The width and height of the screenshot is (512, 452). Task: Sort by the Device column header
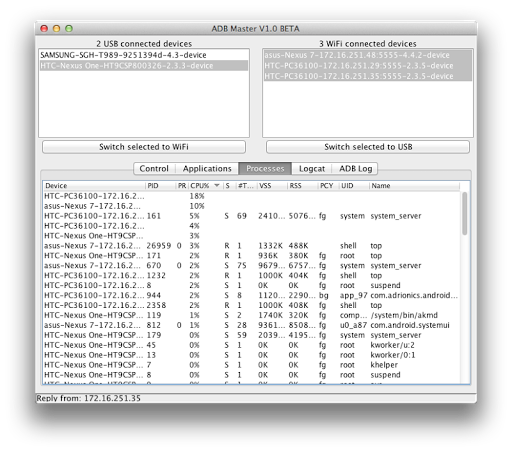tap(94, 186)
